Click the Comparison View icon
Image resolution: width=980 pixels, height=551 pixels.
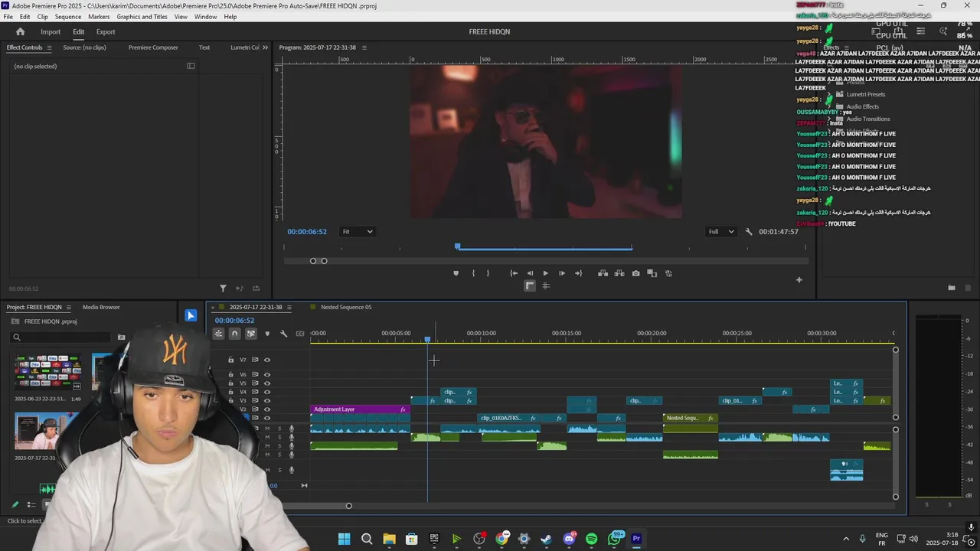coord(652,273)
